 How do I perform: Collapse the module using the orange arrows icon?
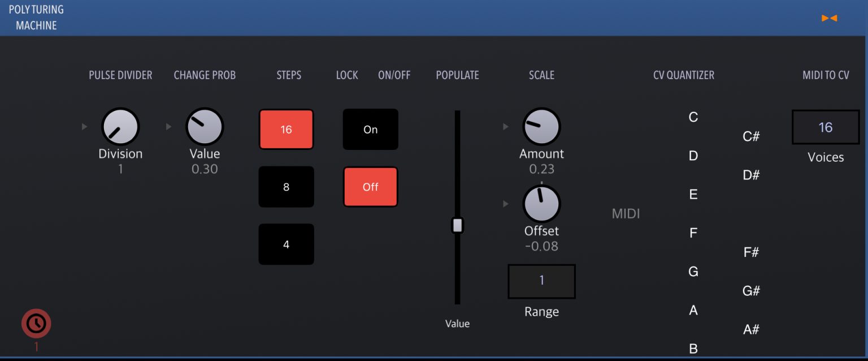coord(829,18)
